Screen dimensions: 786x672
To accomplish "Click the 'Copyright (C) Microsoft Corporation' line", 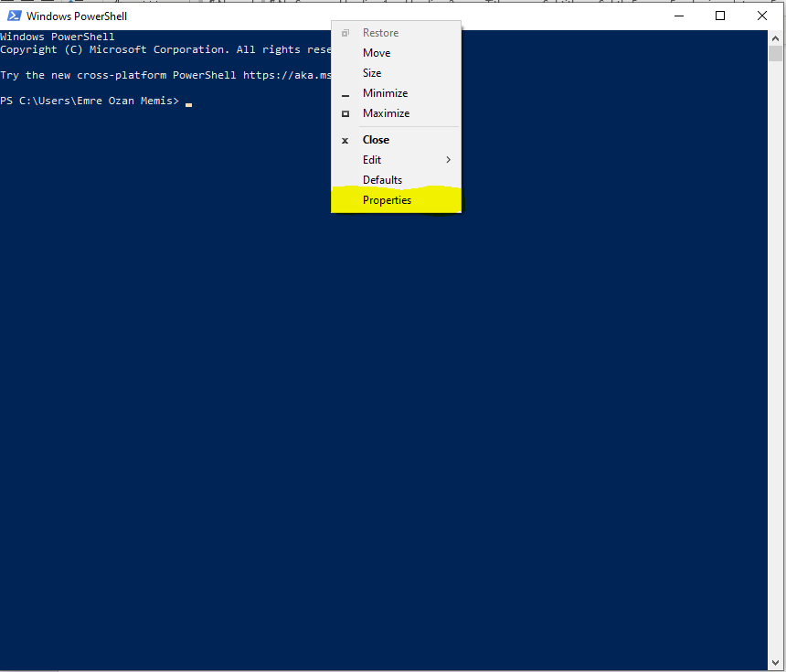I will pyautogui.click(x=165, y=49).
